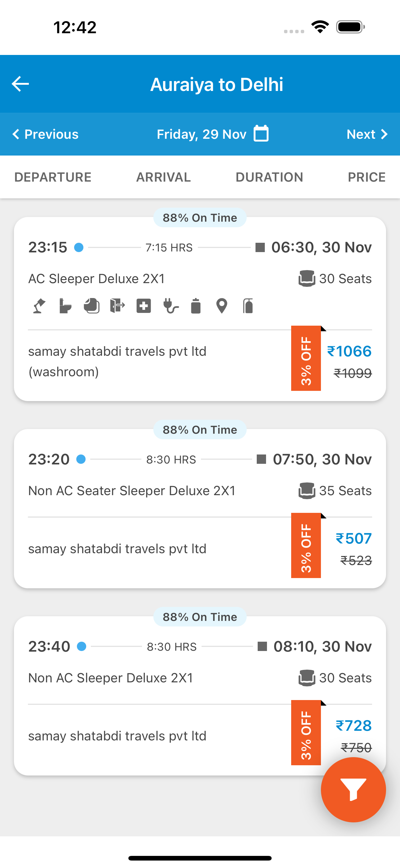The width and height of the screenshot is (400, 868).
Task: Tap the first aid kit amenity icon
Action: [144, 306]
